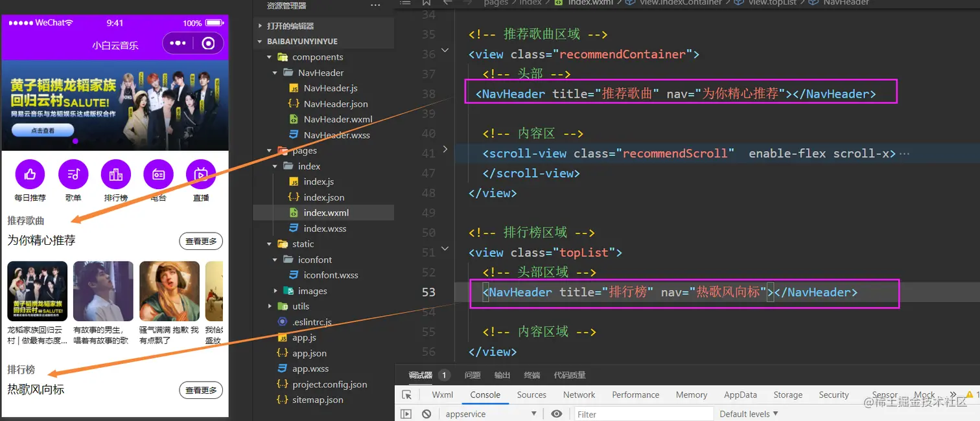
Task: Tap the 电台 radio icon
Action: 158,174
